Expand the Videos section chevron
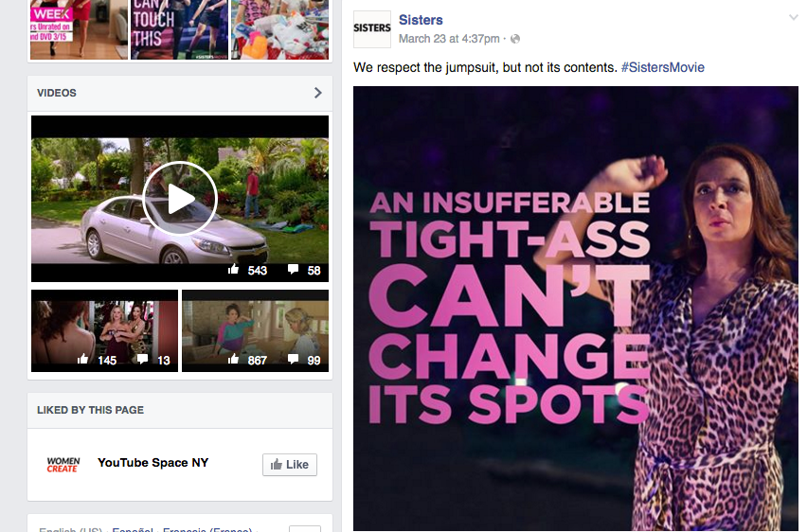The height and width of the screenshot is (532, 807). click(x=317, y=93)
